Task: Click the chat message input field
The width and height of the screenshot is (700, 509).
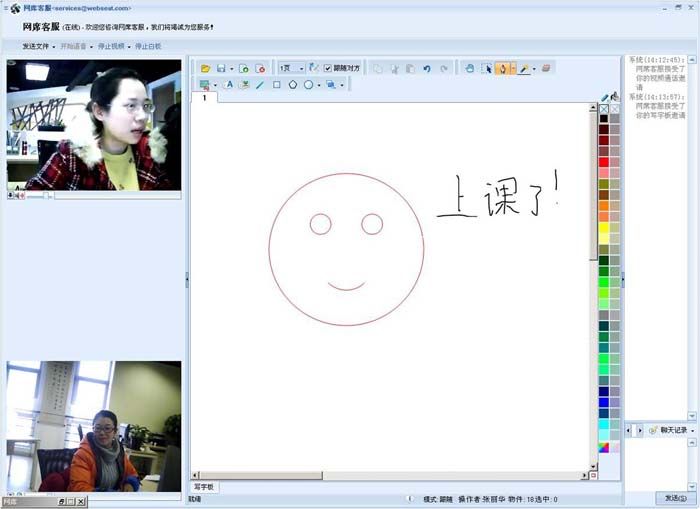Action: tap(656, 464)
